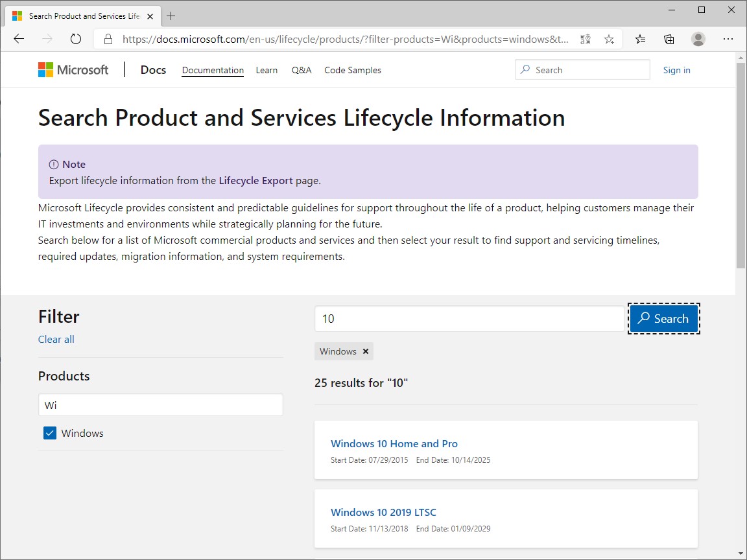Refresh the page with reload icon
Viewport: 747px width, 560px height.
point(76,39)
